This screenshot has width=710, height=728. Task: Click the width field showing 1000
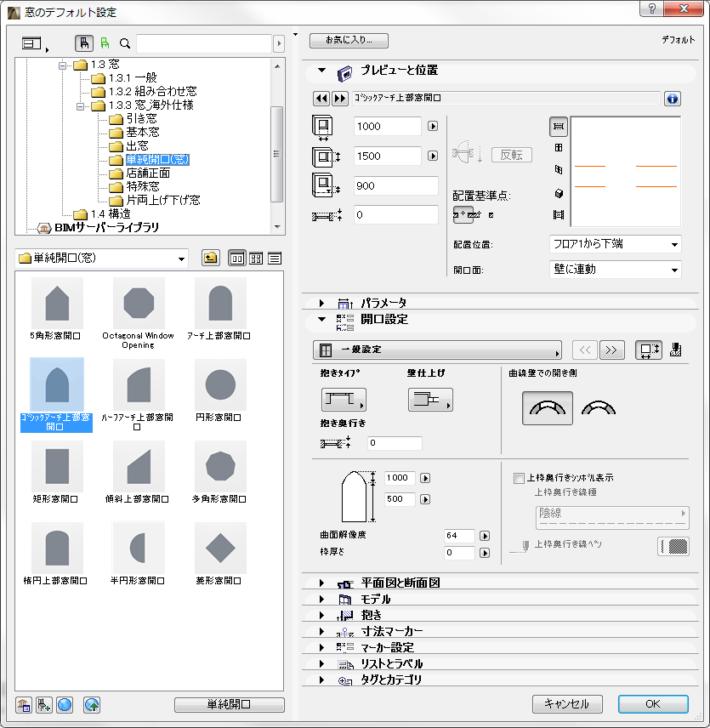point(388,126)
